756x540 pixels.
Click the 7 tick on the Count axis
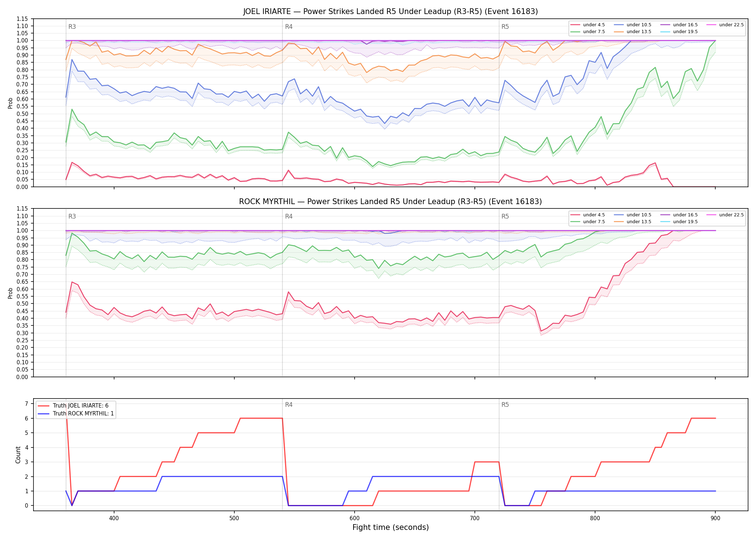[26, 404]
